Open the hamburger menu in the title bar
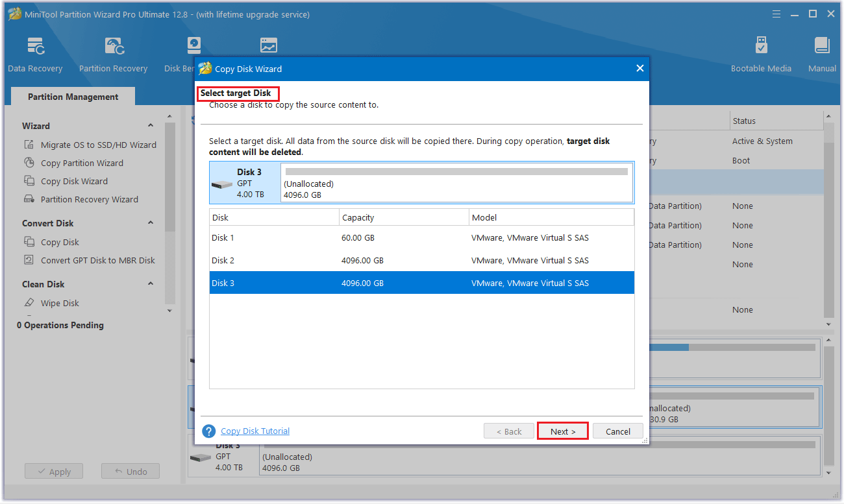 [x=776, y=14]
